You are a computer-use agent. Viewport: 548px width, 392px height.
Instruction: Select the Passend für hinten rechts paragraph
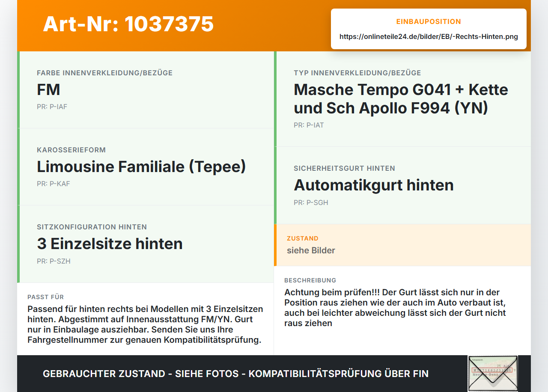pos(145,325)
